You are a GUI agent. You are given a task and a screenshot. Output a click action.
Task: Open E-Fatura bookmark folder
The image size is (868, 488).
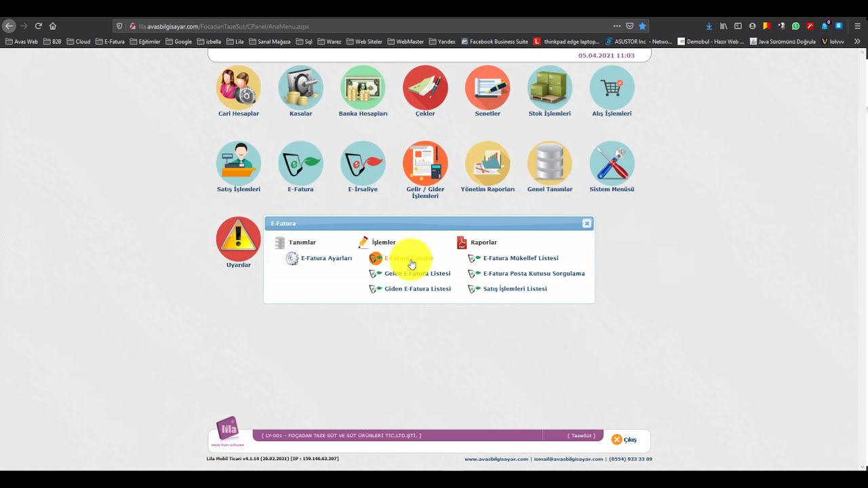(110, 41)
